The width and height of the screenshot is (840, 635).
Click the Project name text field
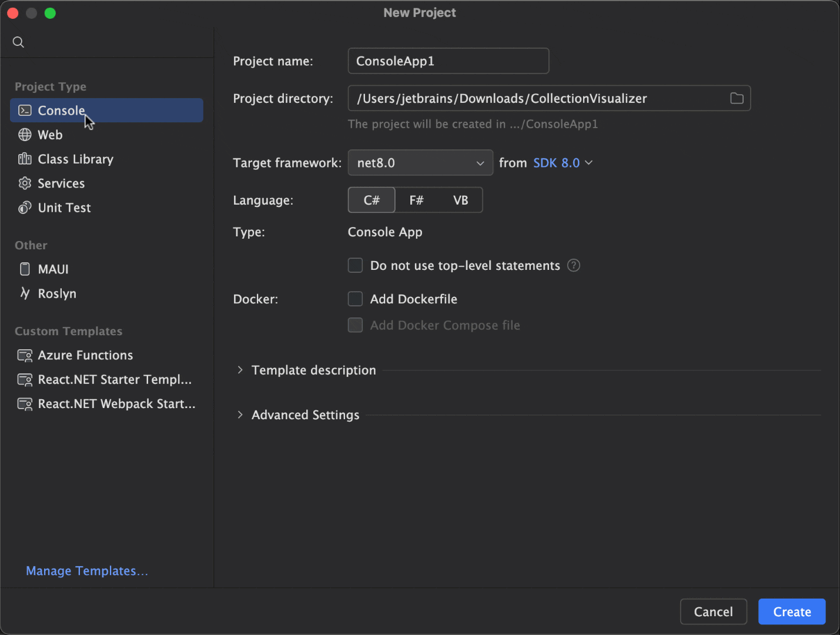(448, 61)
